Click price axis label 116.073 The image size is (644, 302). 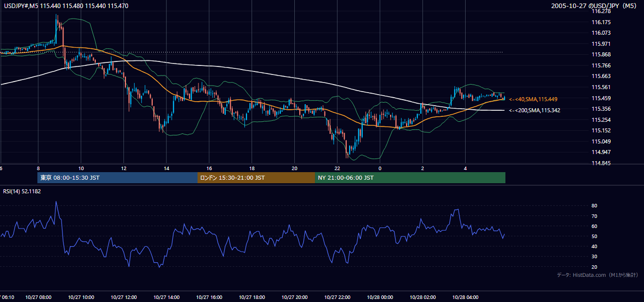click(x=602, y=33)
